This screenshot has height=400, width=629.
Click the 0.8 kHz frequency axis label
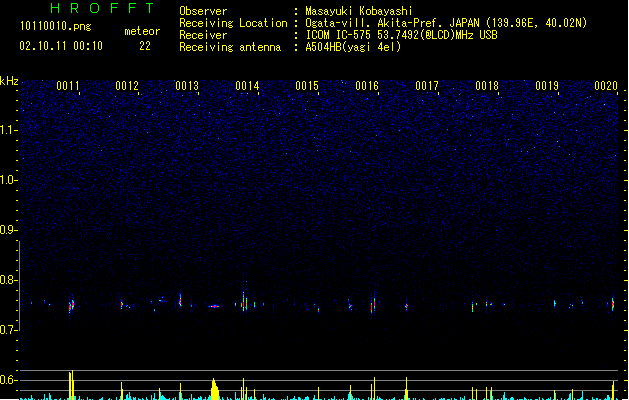tap(8, 280)
